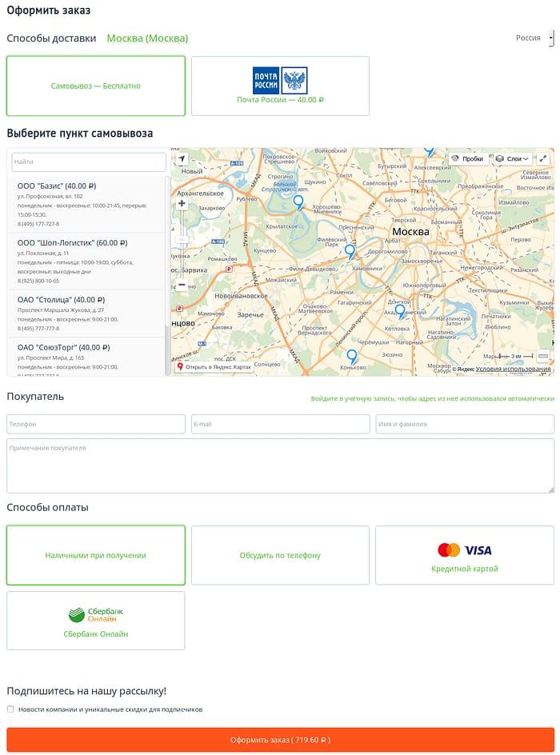
Task: Pay with Visa/Mastercard credit card
Action: 464,555
